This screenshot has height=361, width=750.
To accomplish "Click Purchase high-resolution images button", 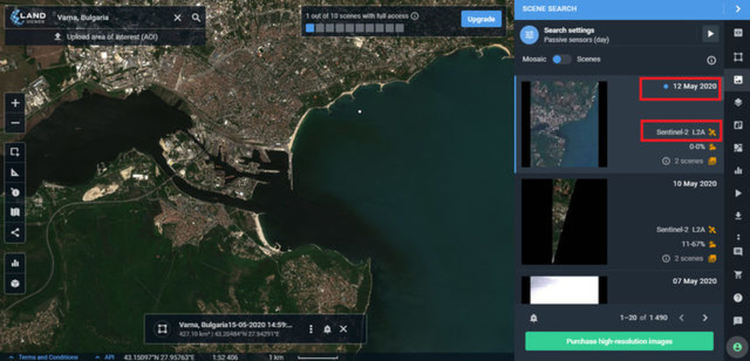I will click(619, 341).
